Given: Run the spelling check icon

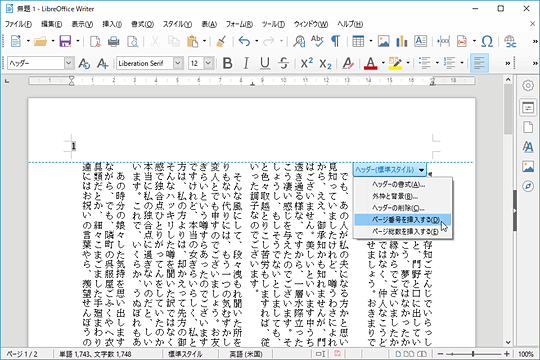Looking at the screenshot, I should click(317, 41).
